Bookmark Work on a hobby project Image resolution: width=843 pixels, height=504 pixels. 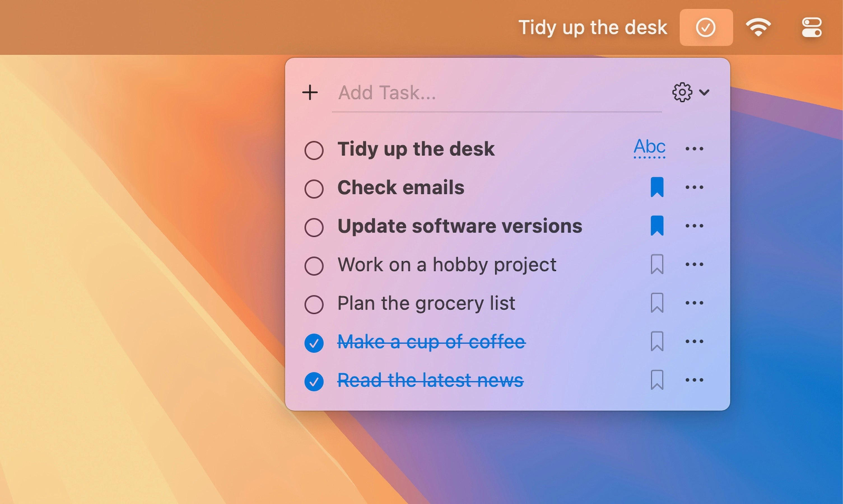[x=657, y=264]
